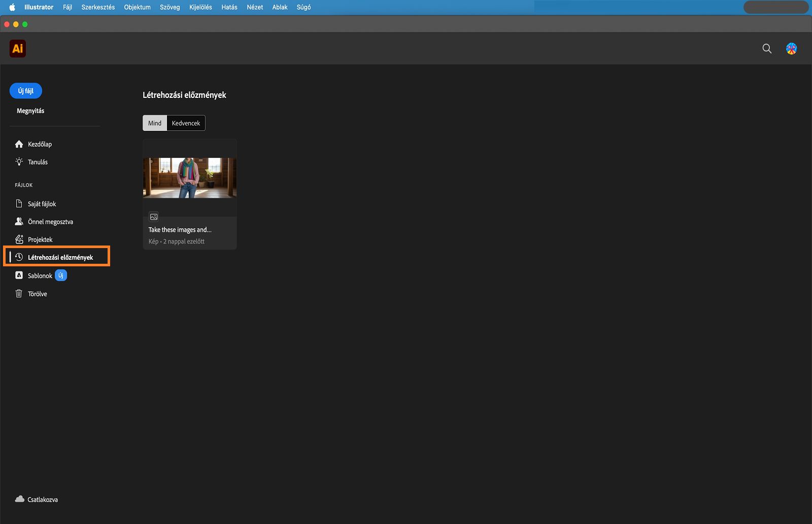812x524 pixels.
Task: Open the search magnifier icon
Action: (767, 49)
